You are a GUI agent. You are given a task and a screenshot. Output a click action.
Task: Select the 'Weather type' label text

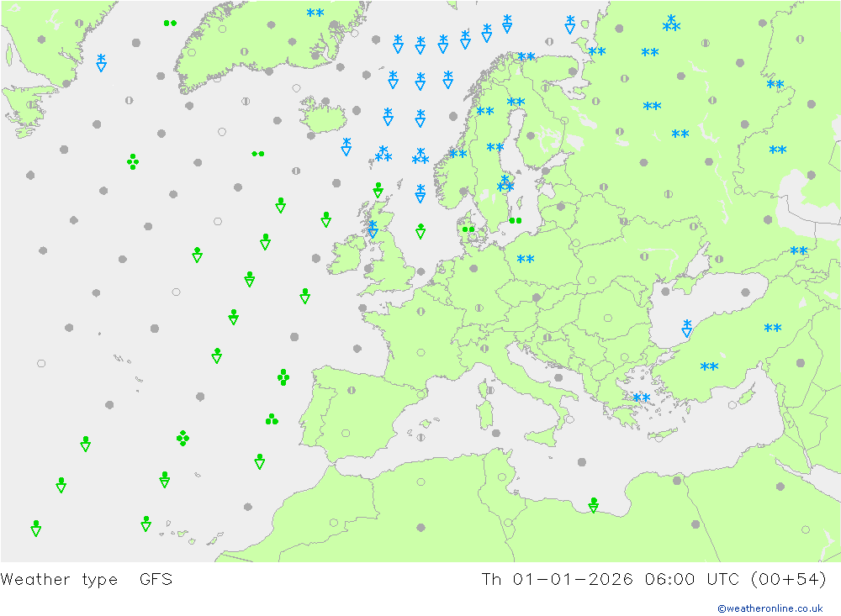tap(59, 580)
